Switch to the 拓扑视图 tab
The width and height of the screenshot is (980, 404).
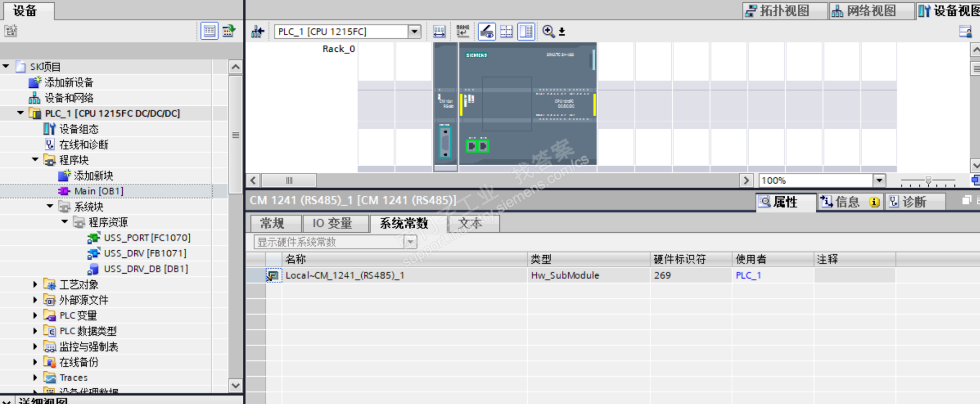(784, 11)
